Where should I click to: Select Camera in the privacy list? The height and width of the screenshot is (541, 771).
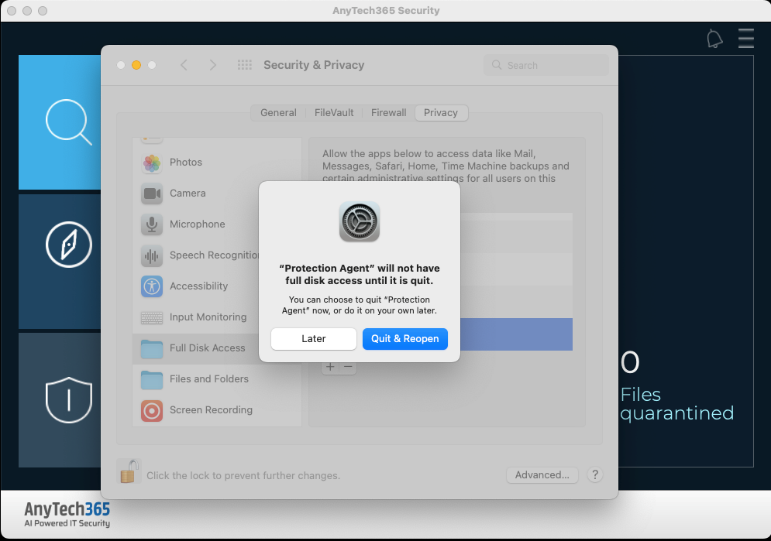coord(217,194)
